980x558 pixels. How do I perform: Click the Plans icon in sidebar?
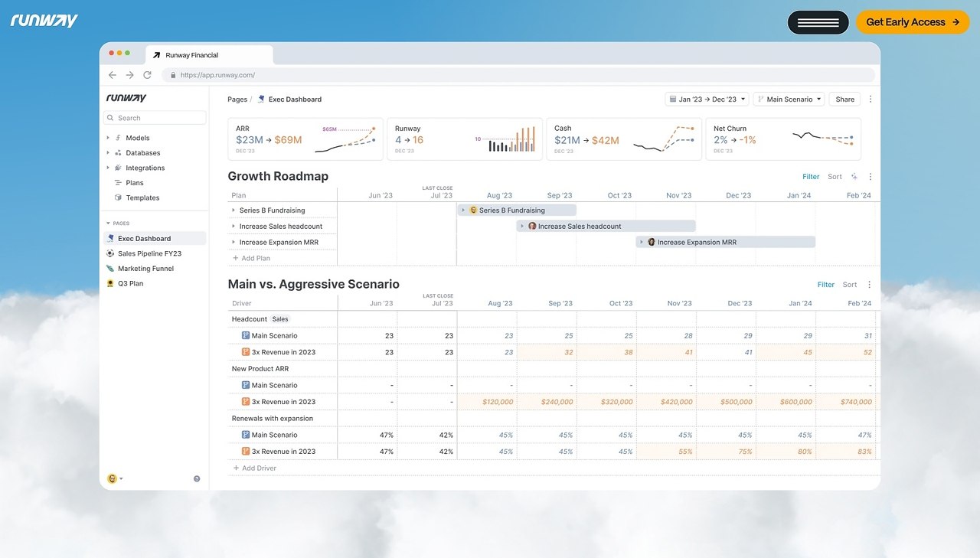pyautogui.click(x=118, y=183)
